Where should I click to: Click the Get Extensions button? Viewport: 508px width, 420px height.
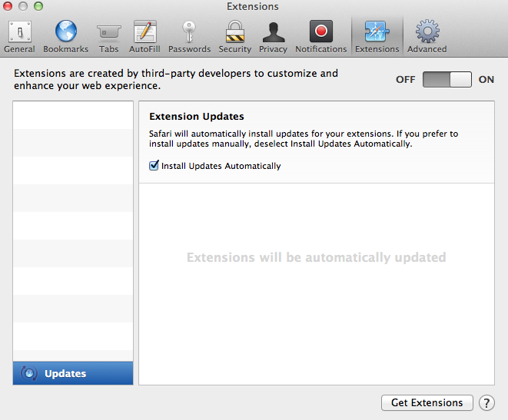tap(427, 402)
